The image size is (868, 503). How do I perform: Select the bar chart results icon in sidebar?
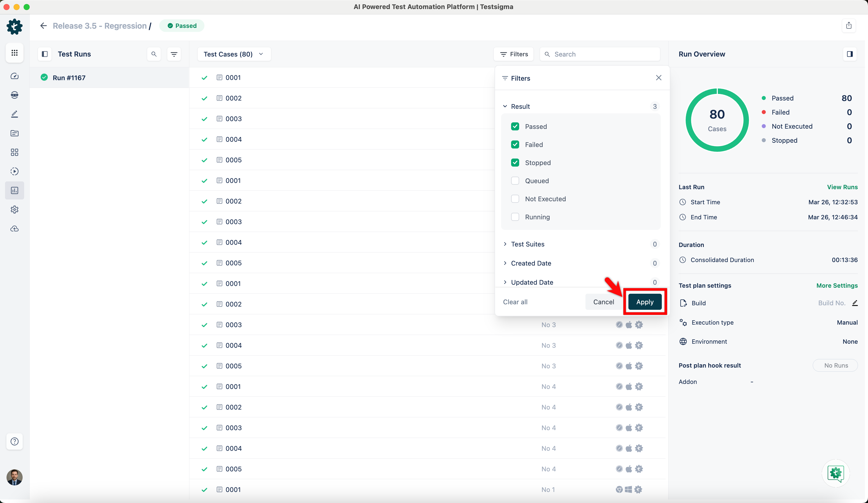click(x=15, y=190)
